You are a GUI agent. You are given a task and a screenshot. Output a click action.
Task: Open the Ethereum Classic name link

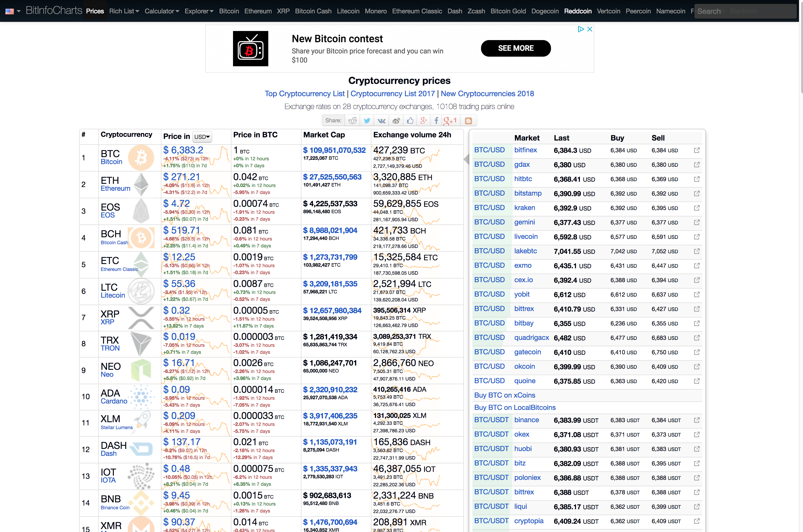(x=119, y=269)
